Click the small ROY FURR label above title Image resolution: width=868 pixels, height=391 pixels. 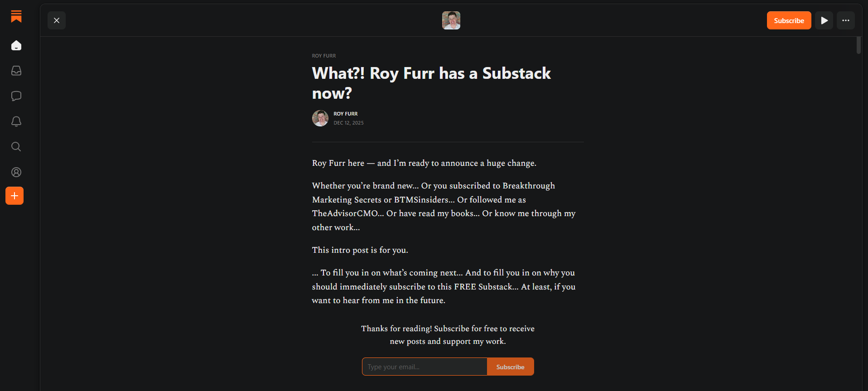[324, 56]
